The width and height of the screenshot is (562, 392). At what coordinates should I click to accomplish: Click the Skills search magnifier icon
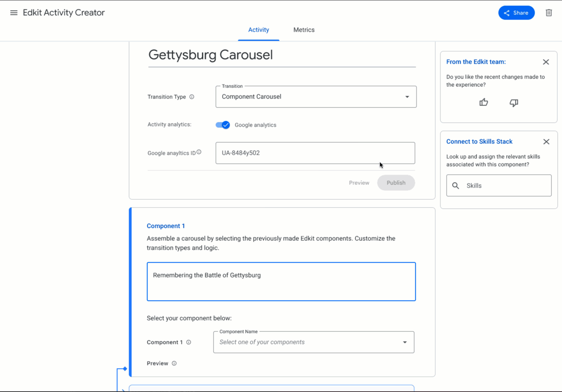[x=456, y=186]
